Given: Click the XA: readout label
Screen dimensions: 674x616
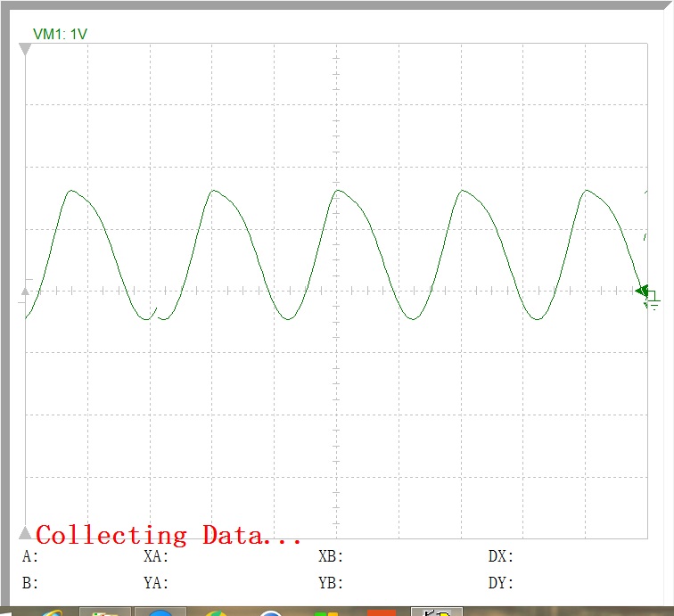Looking at the screenshot, I should pyautogui.click(x=156, y=556).
